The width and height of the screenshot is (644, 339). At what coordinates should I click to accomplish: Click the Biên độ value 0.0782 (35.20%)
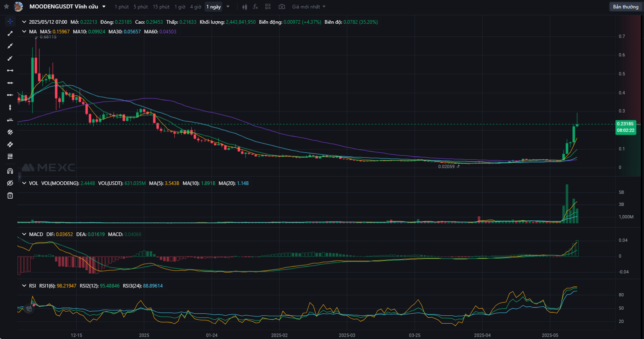click(361, 22)
